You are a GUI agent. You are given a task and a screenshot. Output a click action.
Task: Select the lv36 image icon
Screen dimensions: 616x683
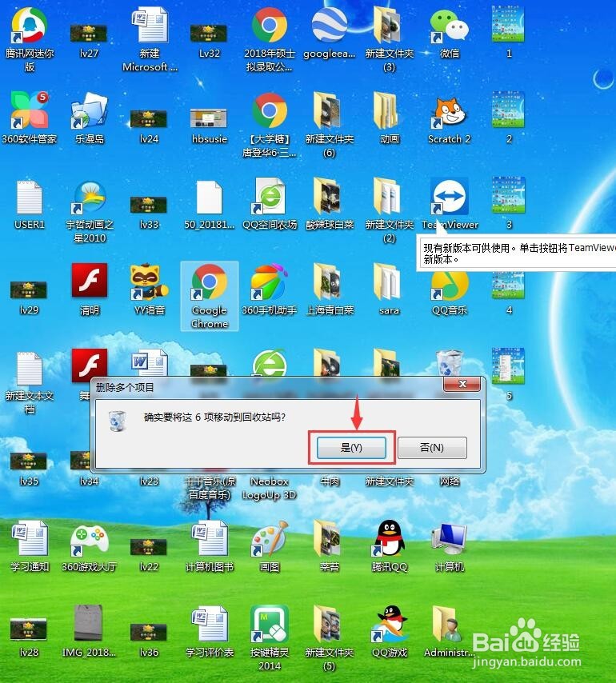coord(149,633)
